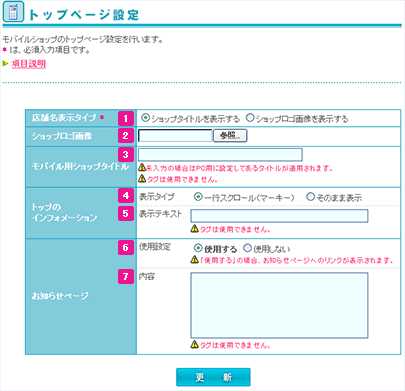Image resolution: width=405 pixels, height=391 pixels.
Task: Click the お知らせページ 内容 textarea
Action: [x=279, y=305]
